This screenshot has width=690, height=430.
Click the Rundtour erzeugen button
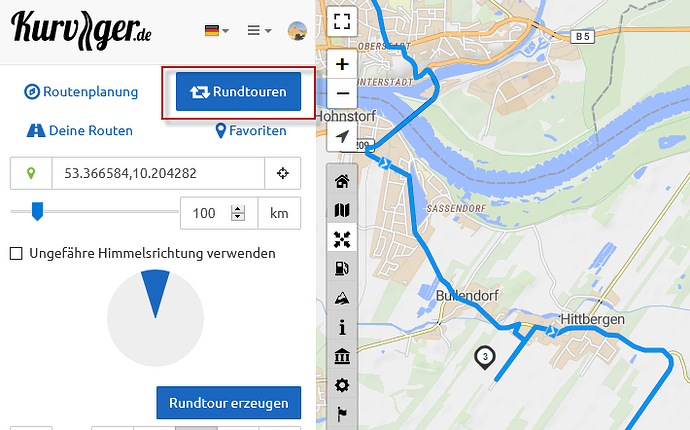tap(229, 403)
